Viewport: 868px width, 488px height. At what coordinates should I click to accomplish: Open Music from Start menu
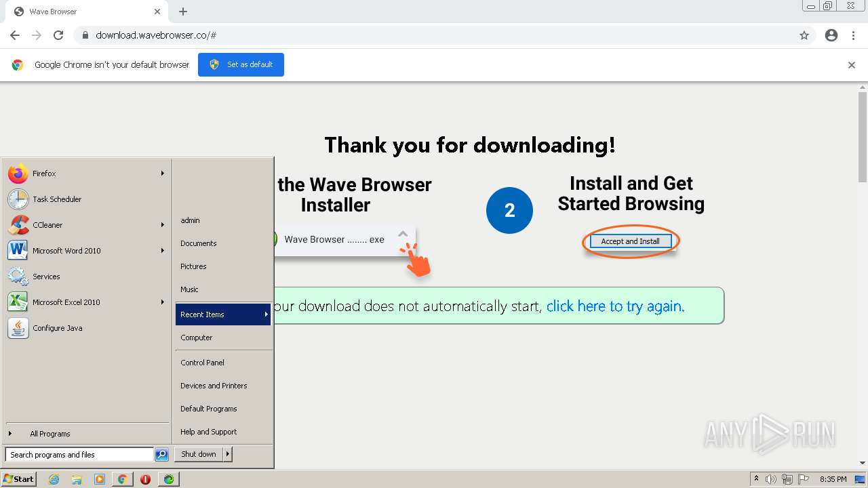click(x=223, y=289)
